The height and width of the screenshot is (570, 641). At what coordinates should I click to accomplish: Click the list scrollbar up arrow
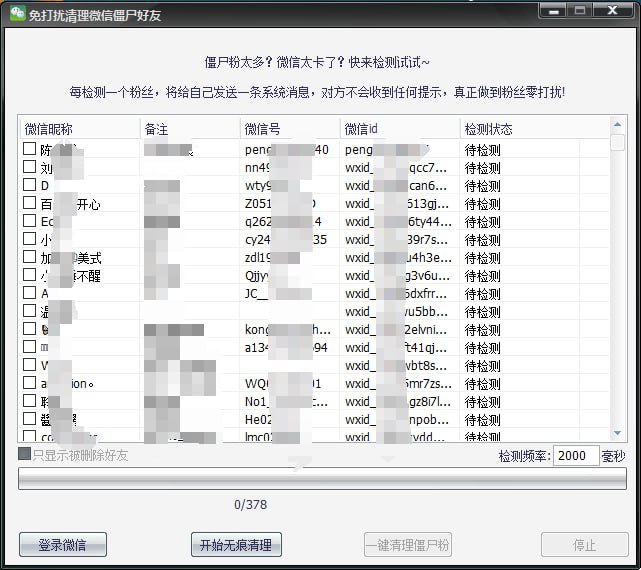[617, 124]
